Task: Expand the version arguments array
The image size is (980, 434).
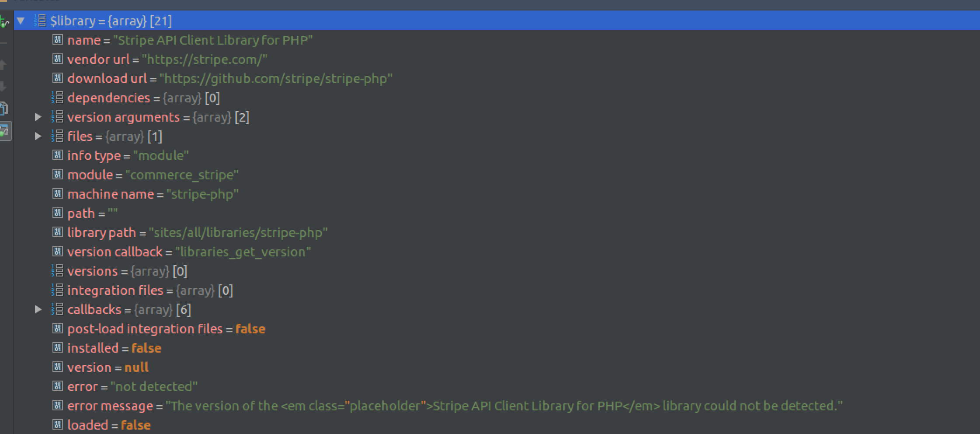Action: (x=39, y=116)
